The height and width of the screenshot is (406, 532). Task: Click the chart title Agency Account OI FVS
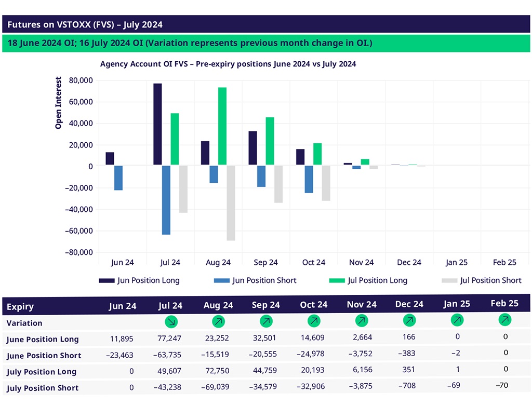point(228,64)
